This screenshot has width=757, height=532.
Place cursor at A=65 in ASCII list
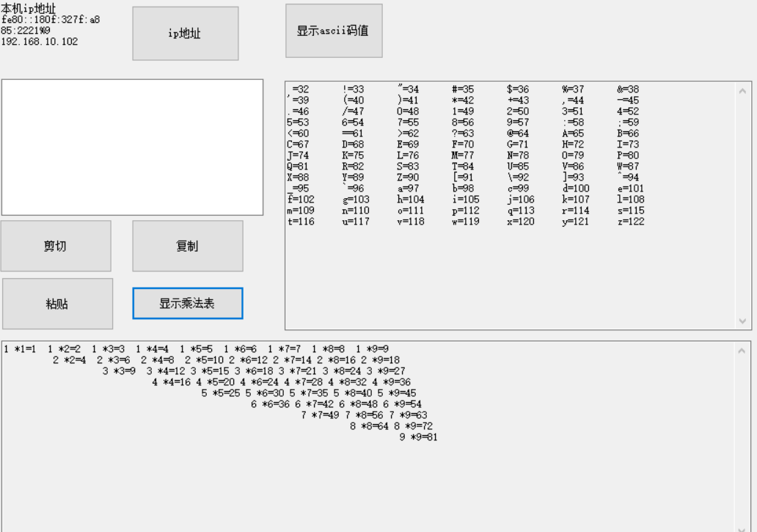[574, 134]
